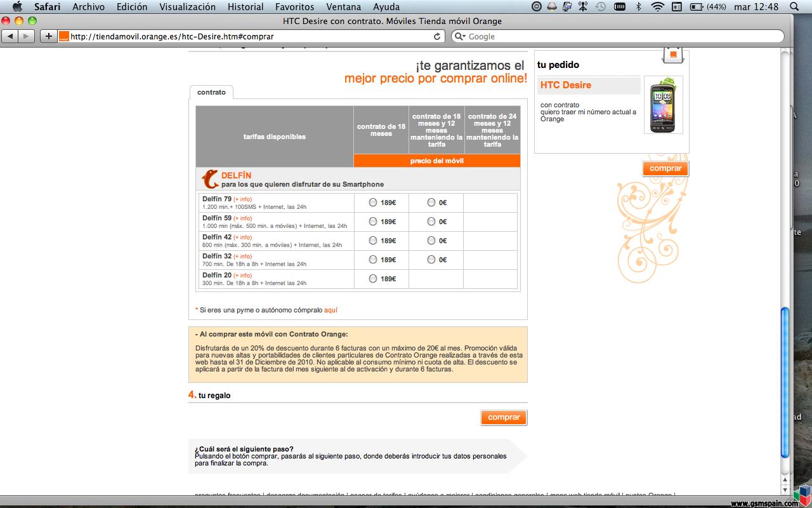Click the blue vertical scrollbar thumb
Viewport: 812px width, 508px height.
pos(785,381)
